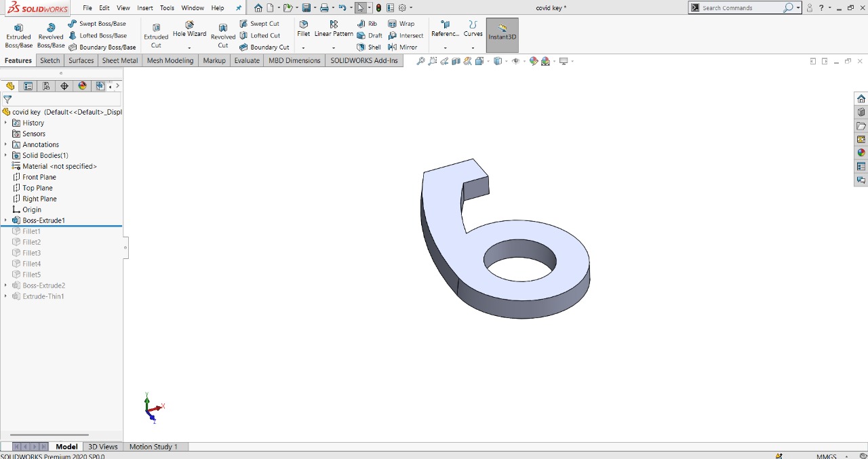Open the Appearances color ball in task pane
The image size is (868, 459).
861,153
